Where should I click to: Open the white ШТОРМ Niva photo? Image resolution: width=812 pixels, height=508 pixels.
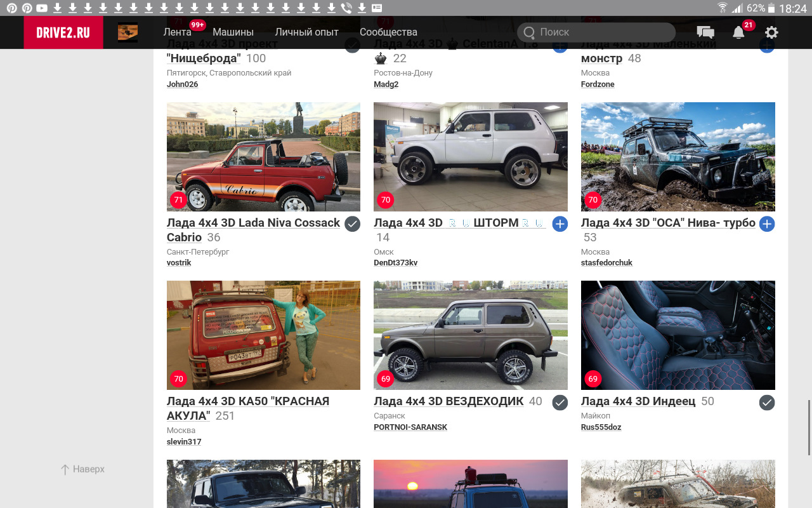(x=471, y=157)
